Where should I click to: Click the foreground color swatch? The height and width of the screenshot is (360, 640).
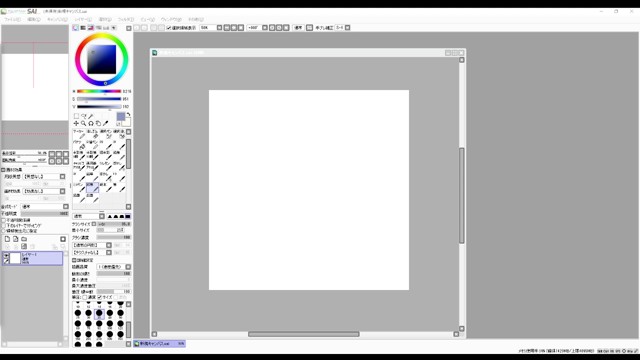pos(121,117)
